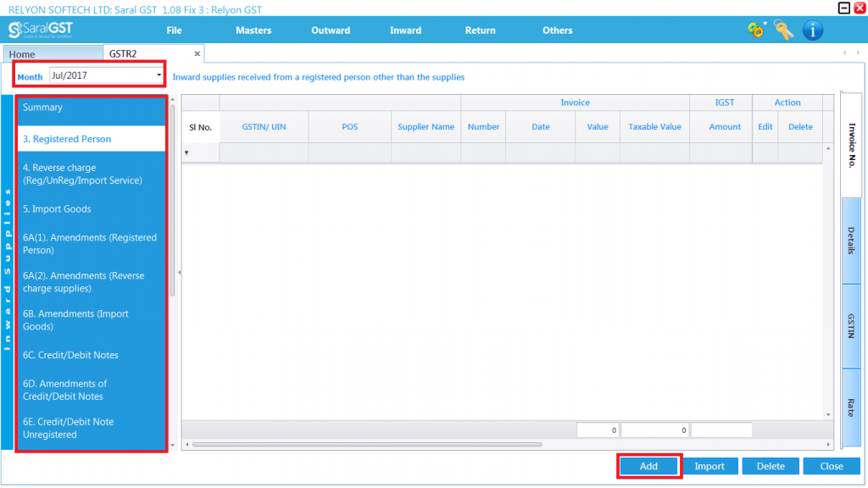Click the grid horizontal scrollbar
Image resolution: width=868 pixels, height=488 pixels.
coord(367,444)
